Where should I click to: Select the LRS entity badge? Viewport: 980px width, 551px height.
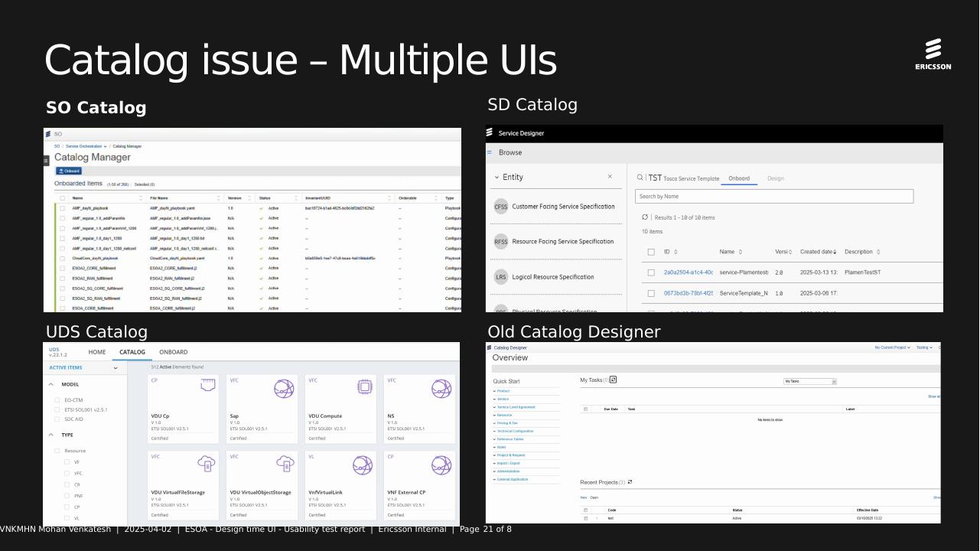point(501,277)
